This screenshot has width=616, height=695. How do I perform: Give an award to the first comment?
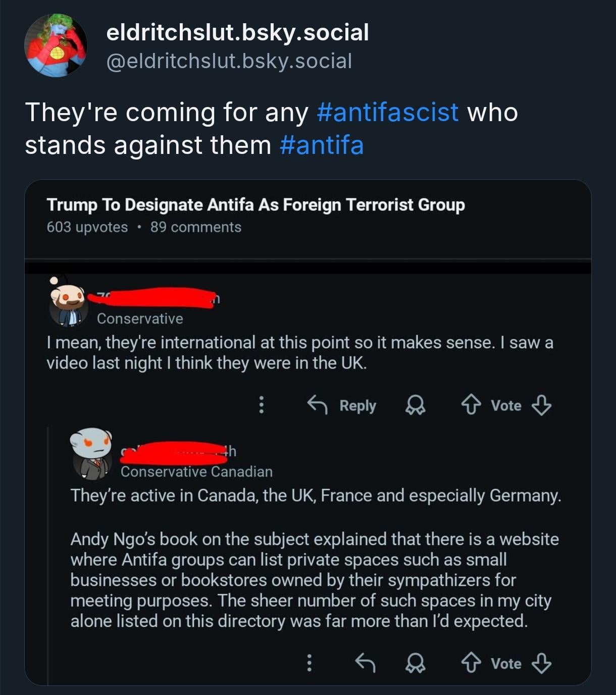(x=415, y=405)
